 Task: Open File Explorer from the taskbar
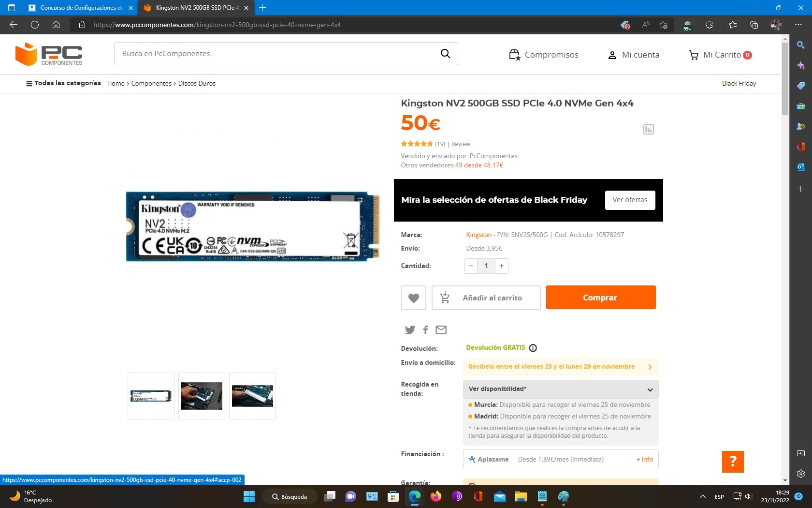point(521,496)
